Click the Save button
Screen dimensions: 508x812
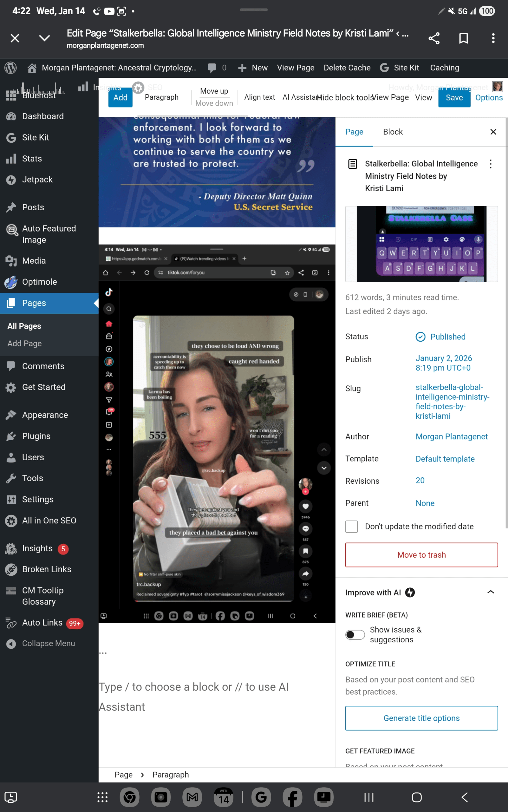point(454,97)
